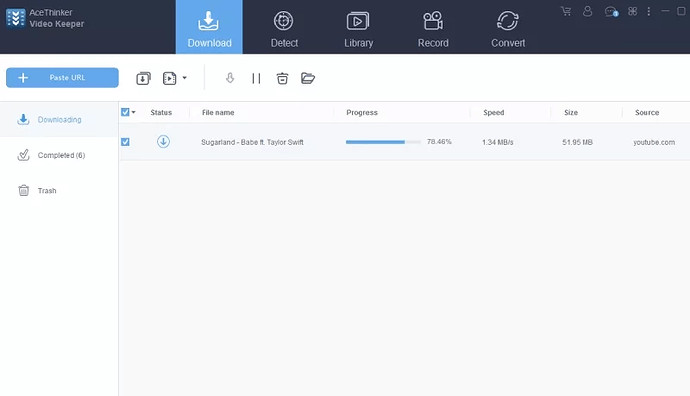Click the Paste URL button
690x396 pixels.
(x=62, y=77)
